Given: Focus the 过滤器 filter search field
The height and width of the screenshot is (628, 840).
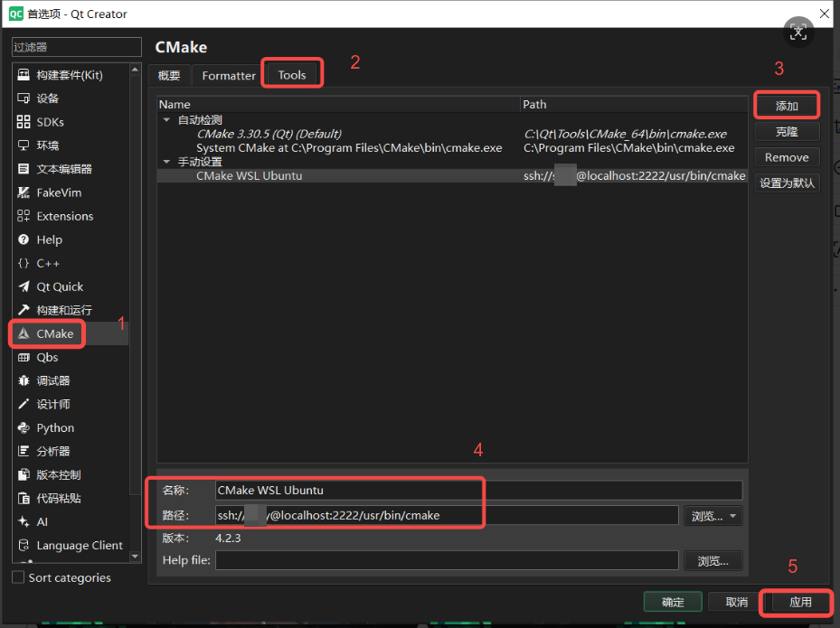Looking at the screenshot, I should [77, 47].
